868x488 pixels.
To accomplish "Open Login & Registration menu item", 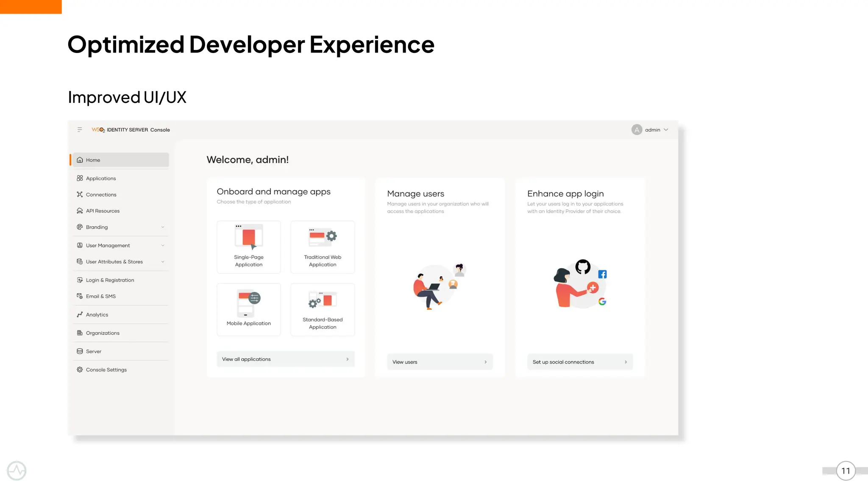I will (121, 280).
